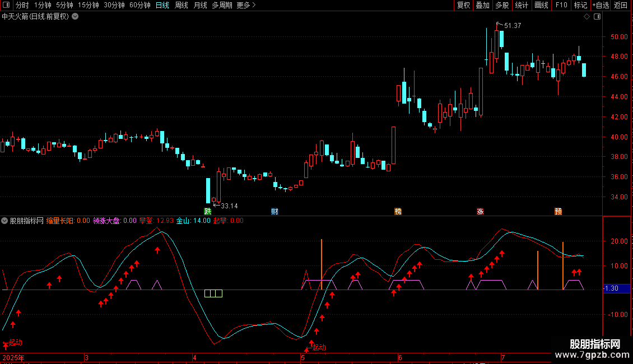
Task: Open F10 company info
Action: 561,5
